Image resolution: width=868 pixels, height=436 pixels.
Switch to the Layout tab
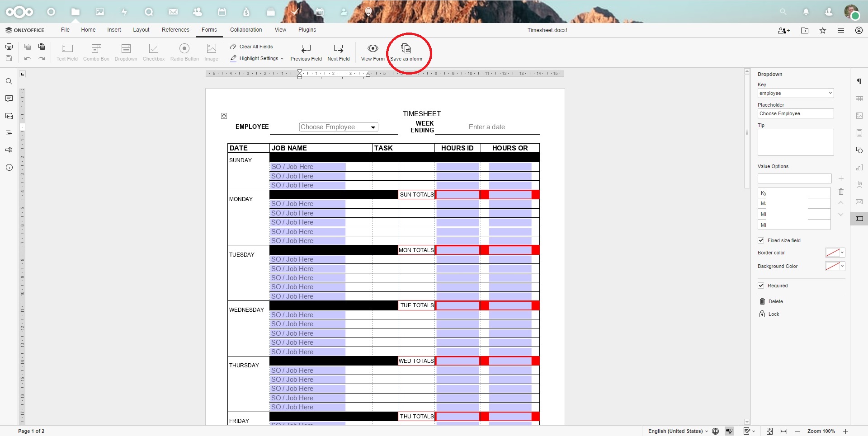point(141,30)
